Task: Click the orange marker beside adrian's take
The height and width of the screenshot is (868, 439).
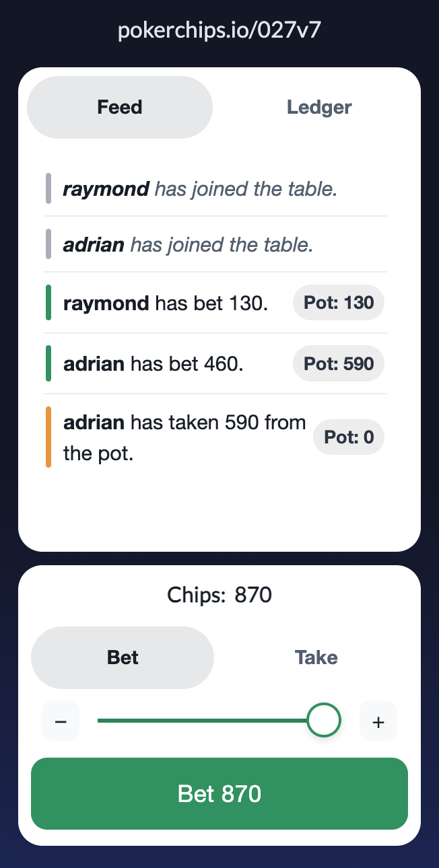Action: tap(49, 437)
